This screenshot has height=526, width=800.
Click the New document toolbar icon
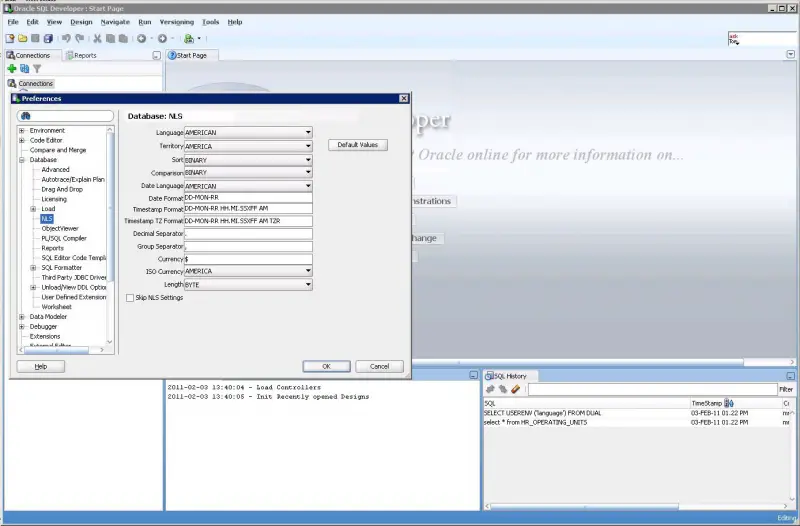[x=10, y=39]
